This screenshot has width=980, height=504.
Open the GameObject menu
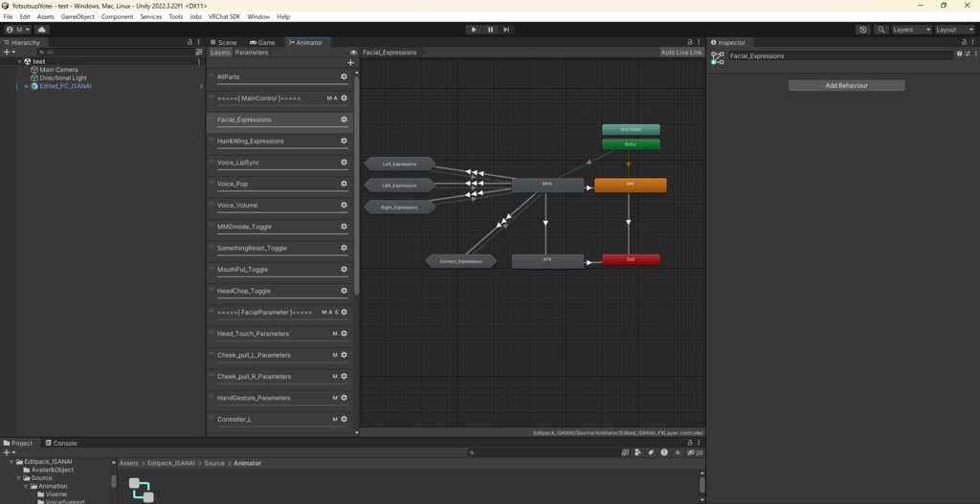(x=78, y=17)
